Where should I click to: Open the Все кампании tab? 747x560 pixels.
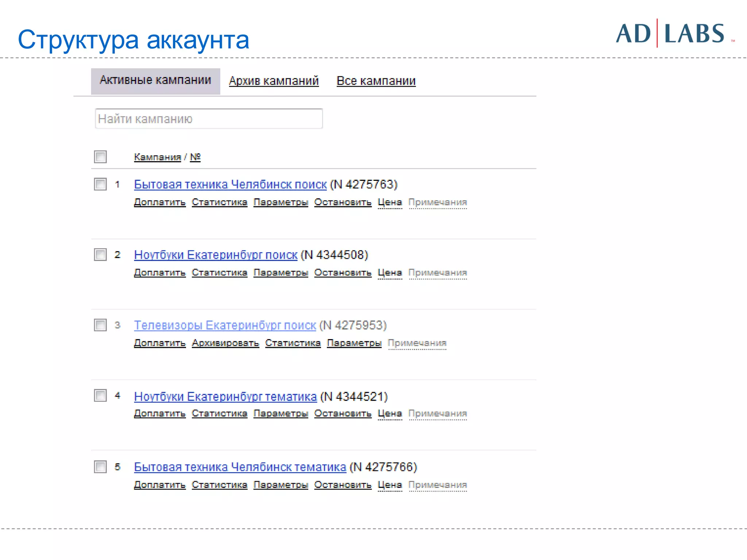(376, 81)
